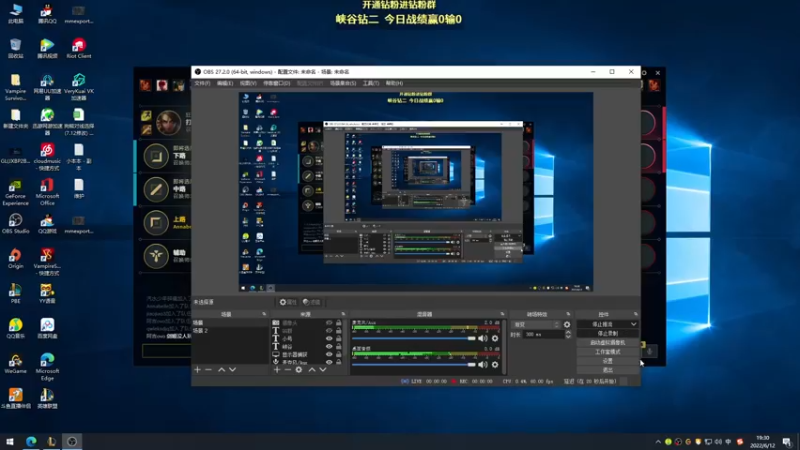The image size is (800, 450).
Task: Click the chat input box in League client
Action: click(166, 351)
